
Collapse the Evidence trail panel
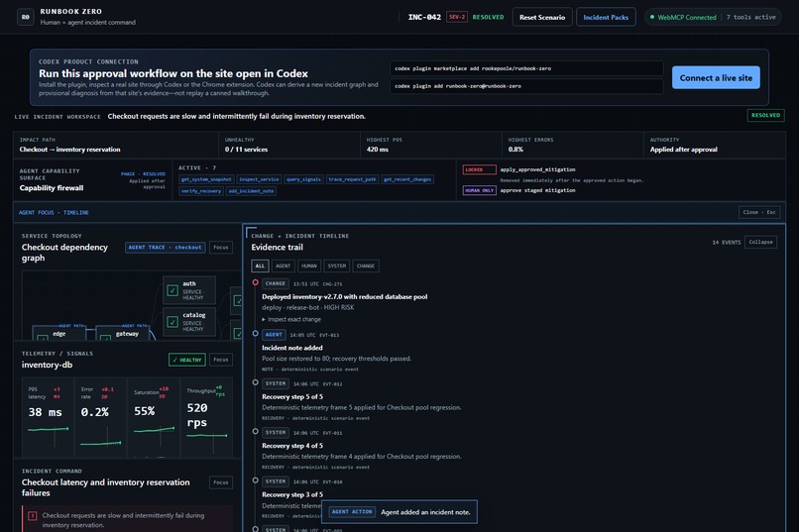click(x=760, y=243)
